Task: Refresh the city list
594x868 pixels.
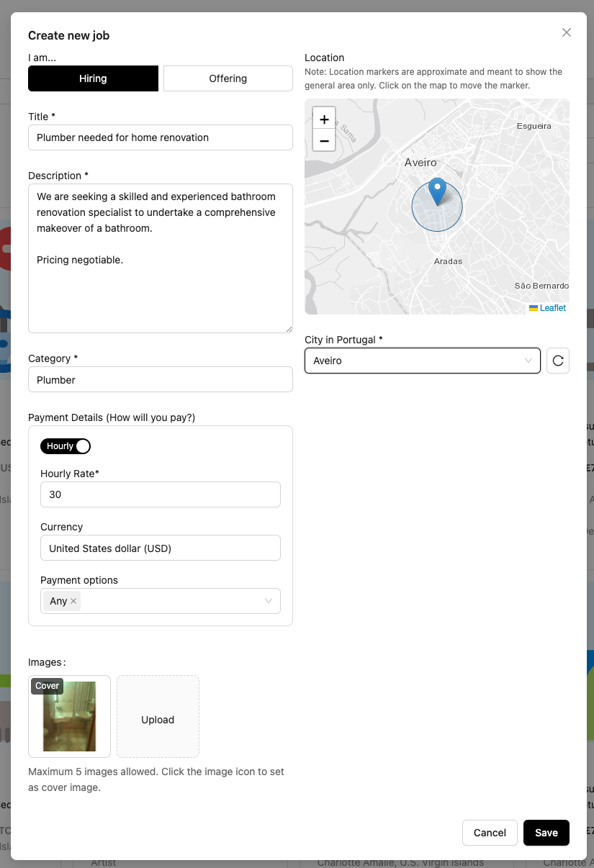Action: pos(558,361)
